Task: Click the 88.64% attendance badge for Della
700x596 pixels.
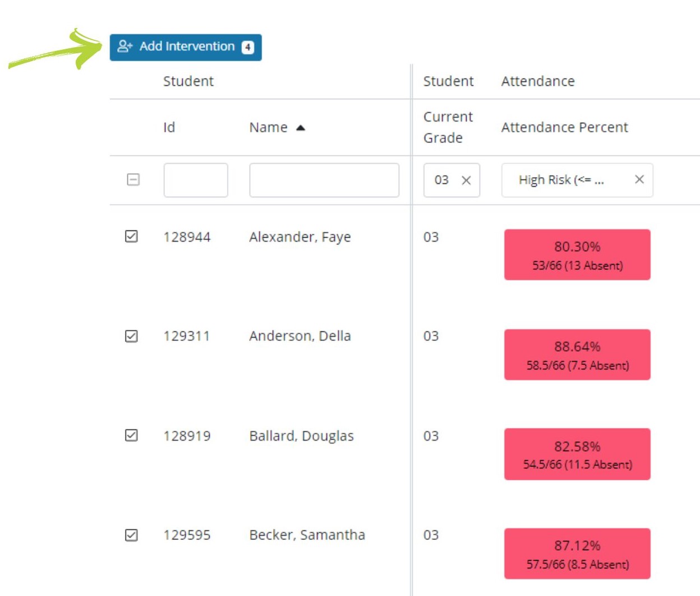Action: click(x=577, y=354)
